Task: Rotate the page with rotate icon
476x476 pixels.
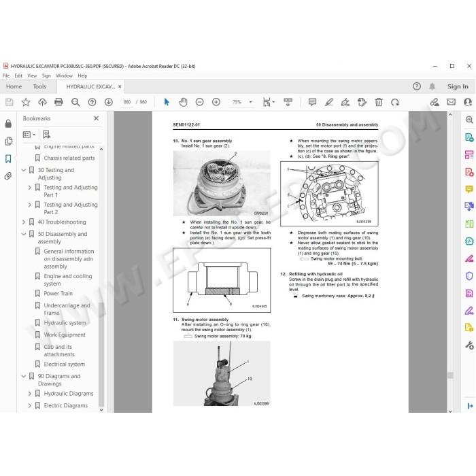Action: pyautogui.click(x=395, y=102)
